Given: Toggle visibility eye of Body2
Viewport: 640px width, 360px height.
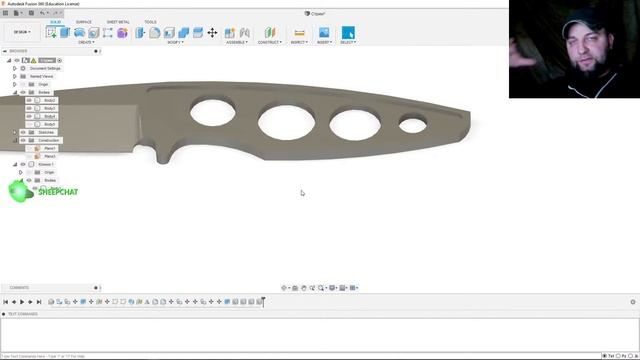Looking at the screenshot, I should pyautogui.click(x=29, y=100).
